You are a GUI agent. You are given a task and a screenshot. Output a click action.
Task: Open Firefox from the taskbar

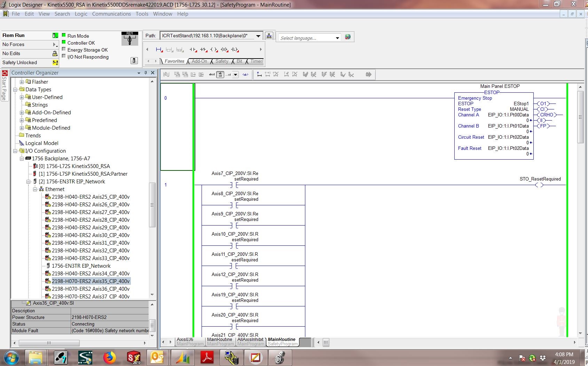109,358
